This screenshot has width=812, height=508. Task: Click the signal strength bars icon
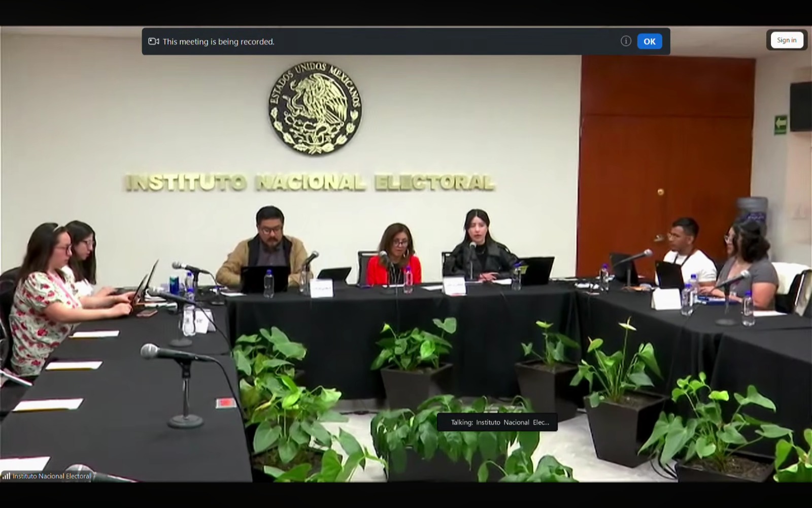(x=6, y=476)
